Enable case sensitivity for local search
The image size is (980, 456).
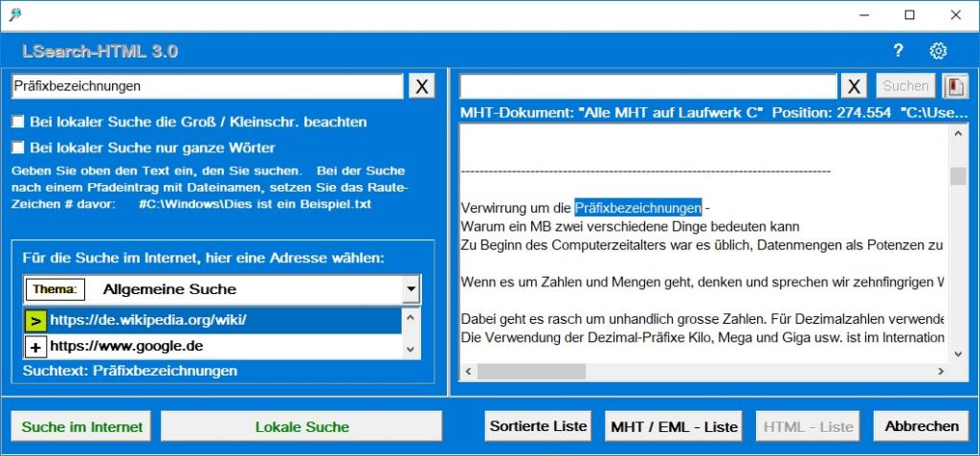click(18, 123)
